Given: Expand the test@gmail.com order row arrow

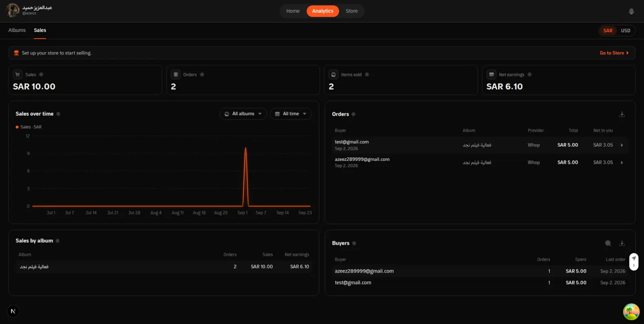Looking at the screenshot, I should point(622,145).
